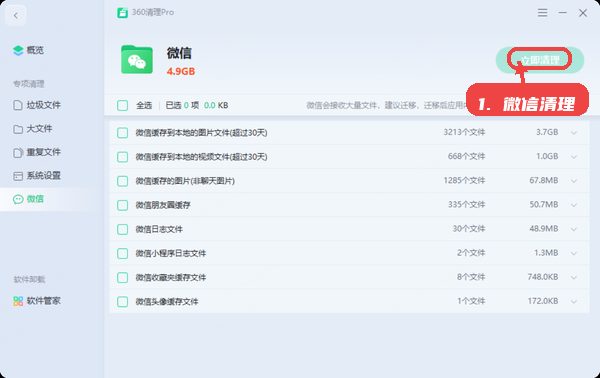This screenshot has height=378, width=600.
Task: Expand the 50.7MB 朋友圈缓存 row
Action: (574, 205)
